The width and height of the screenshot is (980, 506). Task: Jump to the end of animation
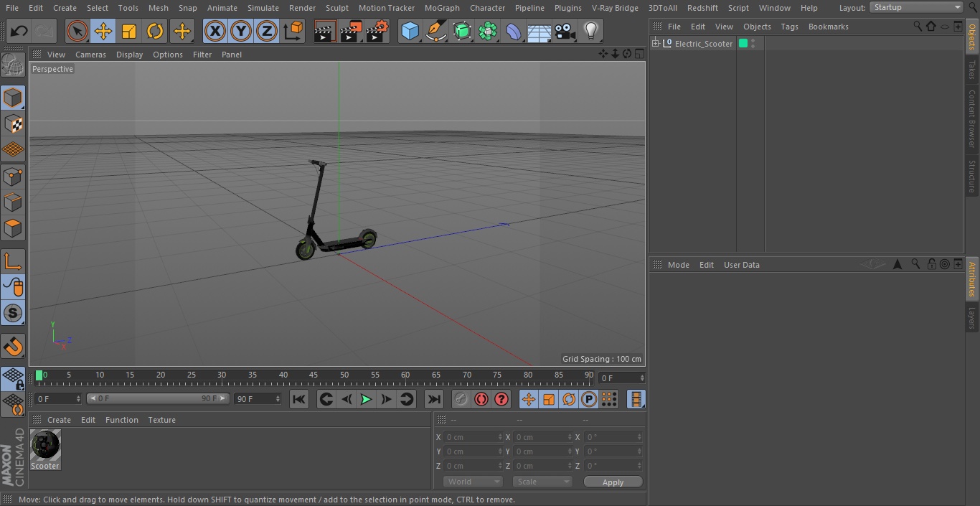click(x=434, y=399)
